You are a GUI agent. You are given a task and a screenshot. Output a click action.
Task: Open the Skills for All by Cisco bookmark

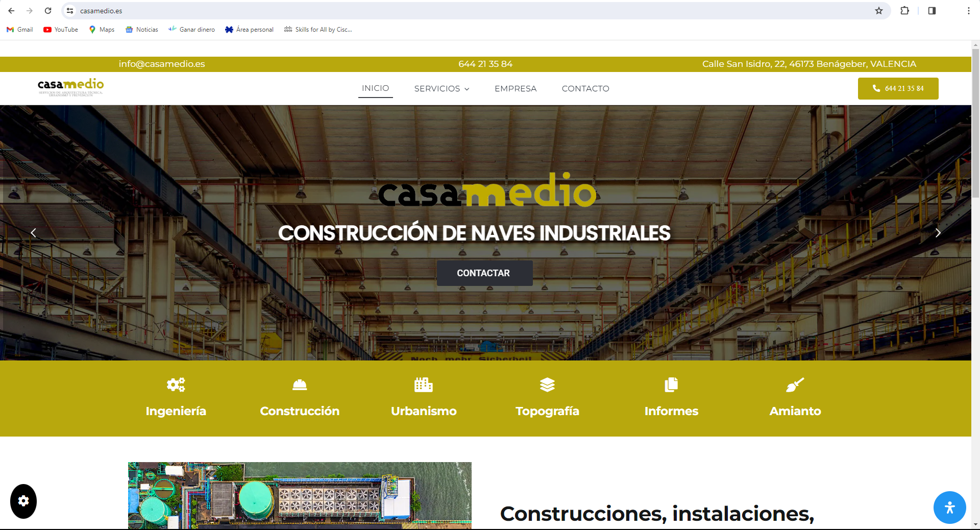pyautogui.click(x=318, y=30)
